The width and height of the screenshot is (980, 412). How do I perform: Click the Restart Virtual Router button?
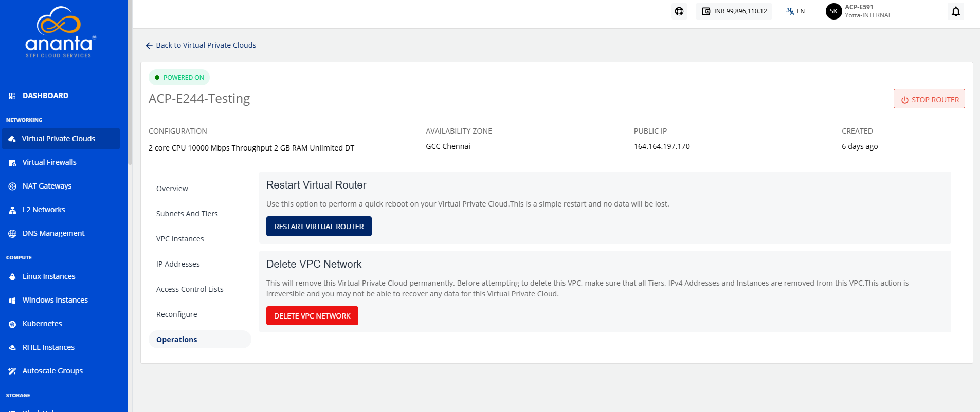tap(319, 227)
